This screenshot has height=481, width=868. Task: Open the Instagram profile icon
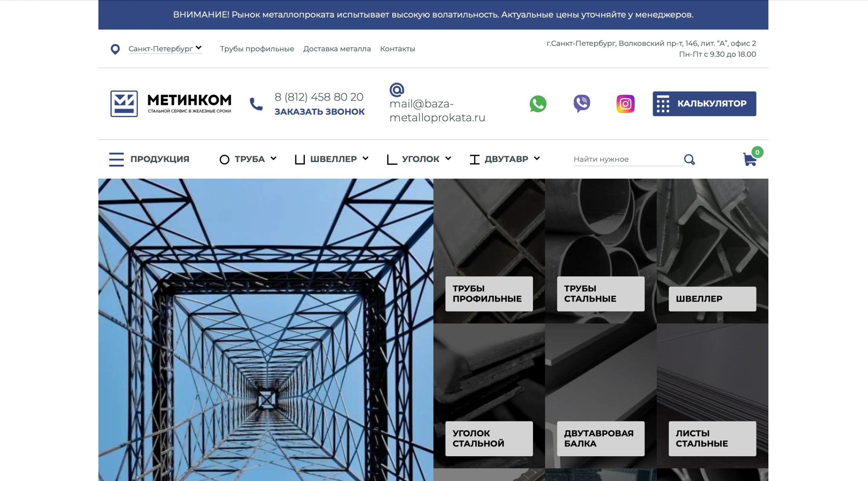click(625, 104)
